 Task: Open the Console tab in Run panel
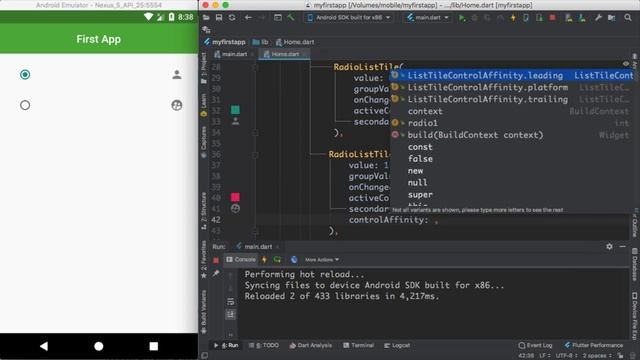pos(241,260)
